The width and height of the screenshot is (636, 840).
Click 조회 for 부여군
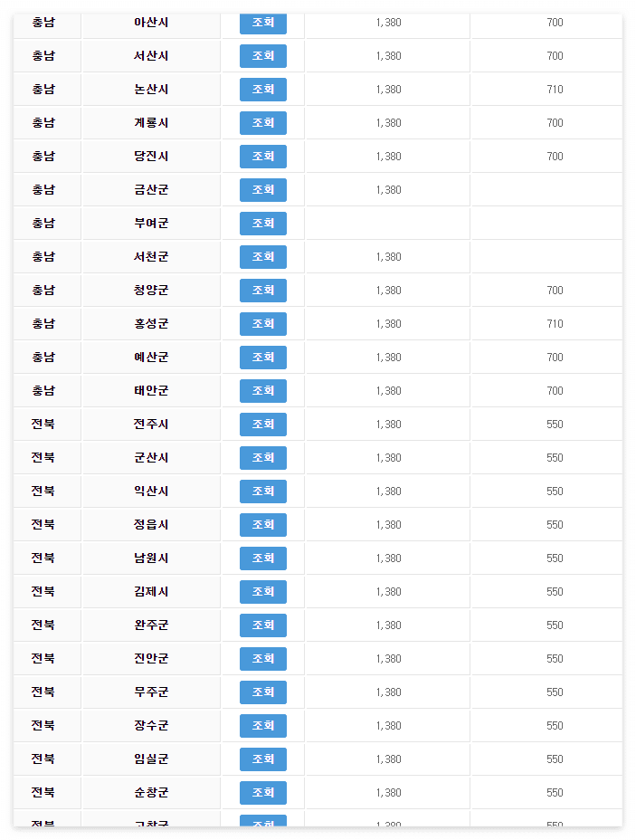click(262, 223)
